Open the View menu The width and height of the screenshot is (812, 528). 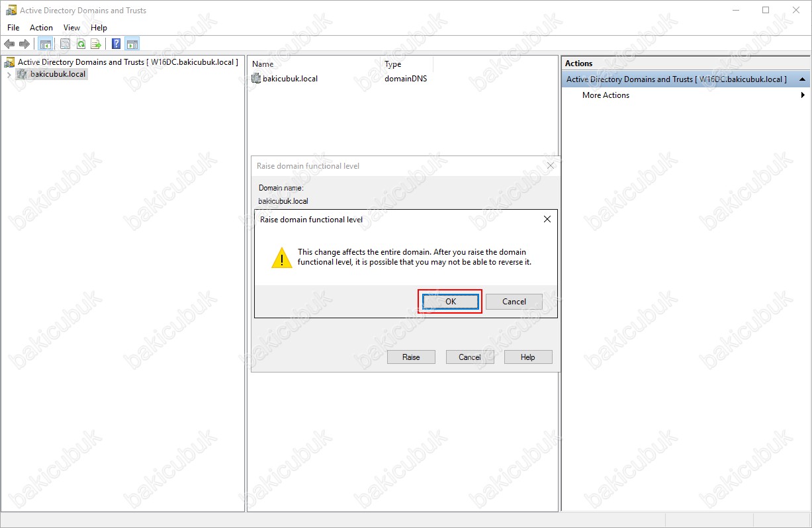[71, 28]
